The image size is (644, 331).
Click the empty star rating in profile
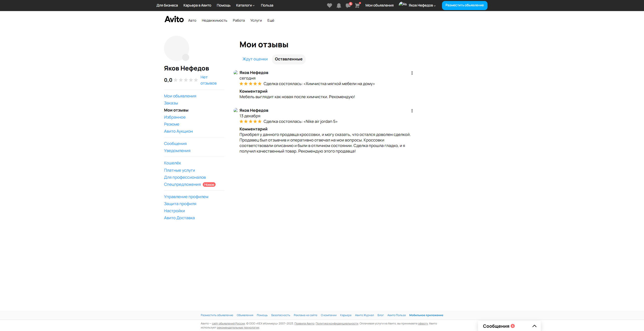[x=186, y=80]
